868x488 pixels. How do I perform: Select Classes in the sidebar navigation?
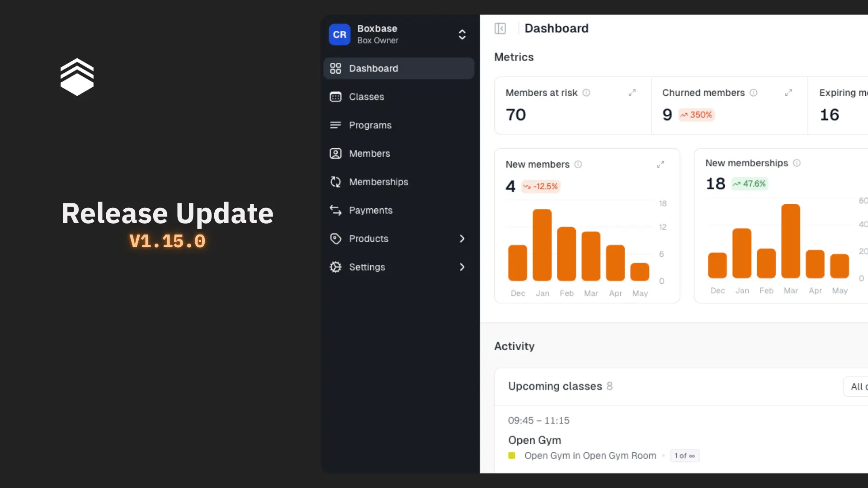pos(367,97)
